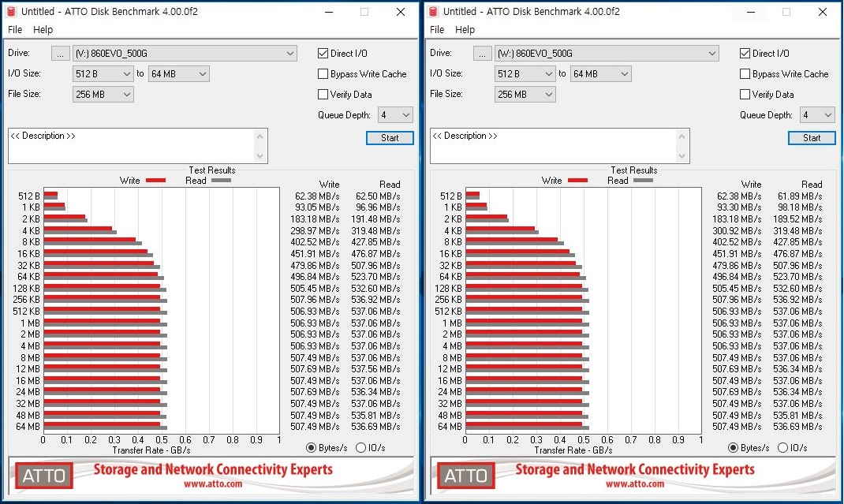The image size is (844, 504).
Task: Open 512 B I/O size dropdown, left window
Action: (103, 74)
